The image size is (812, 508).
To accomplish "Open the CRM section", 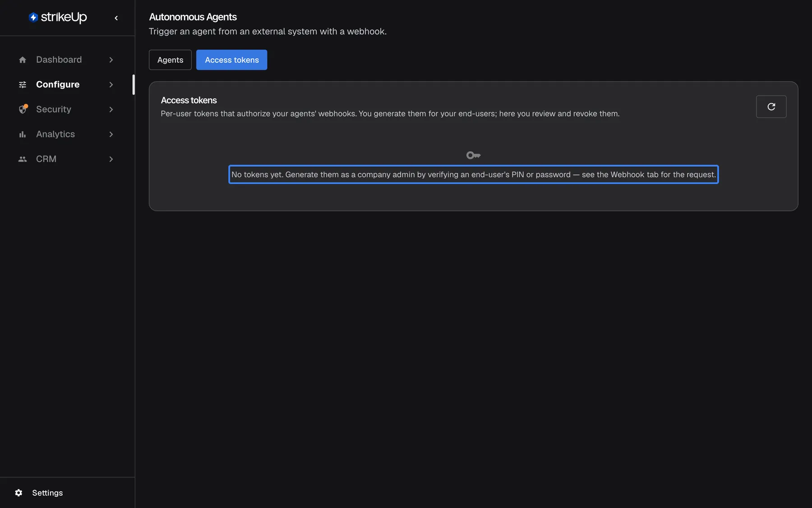I will click(66, 159).
